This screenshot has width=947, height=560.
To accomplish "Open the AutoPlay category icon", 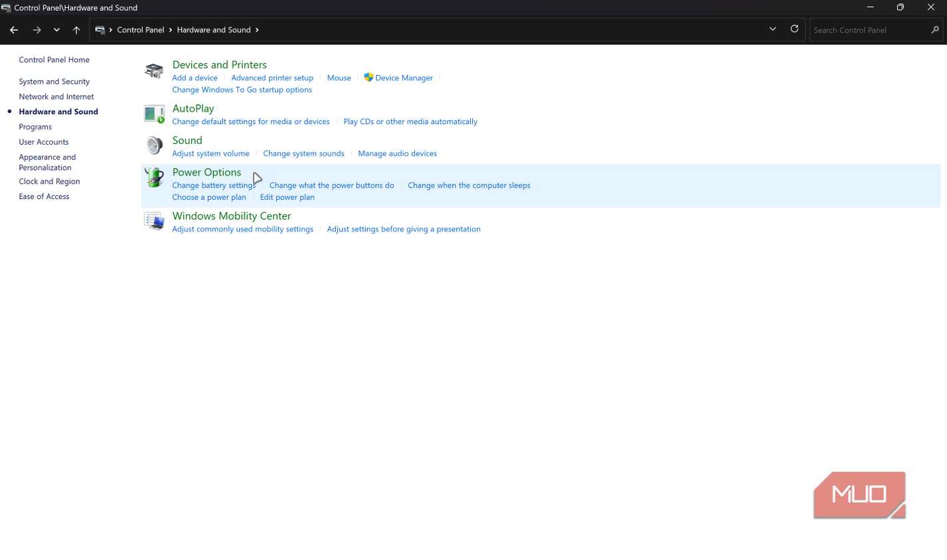I will [154, 114].
